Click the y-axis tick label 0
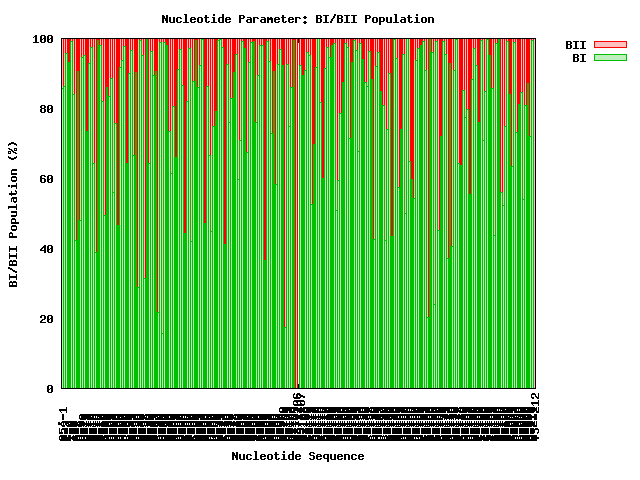This screenshot has height=480, width=640. click(x=50, y=389)
